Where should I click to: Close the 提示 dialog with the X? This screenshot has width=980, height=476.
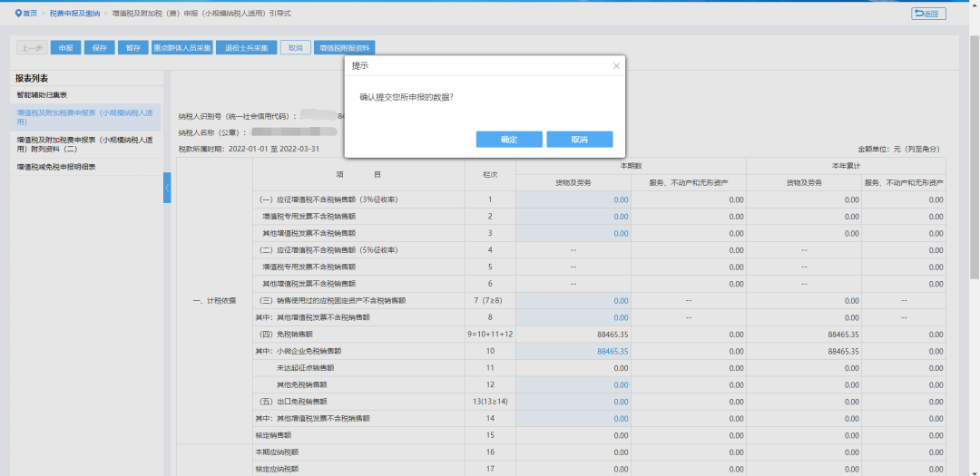click(616, 65)
